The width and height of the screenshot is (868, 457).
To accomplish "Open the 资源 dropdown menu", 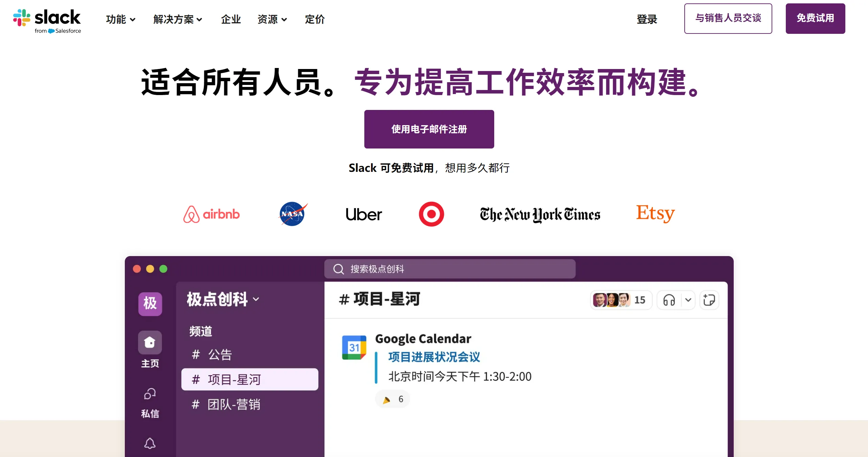I will (x=272, y=19).
